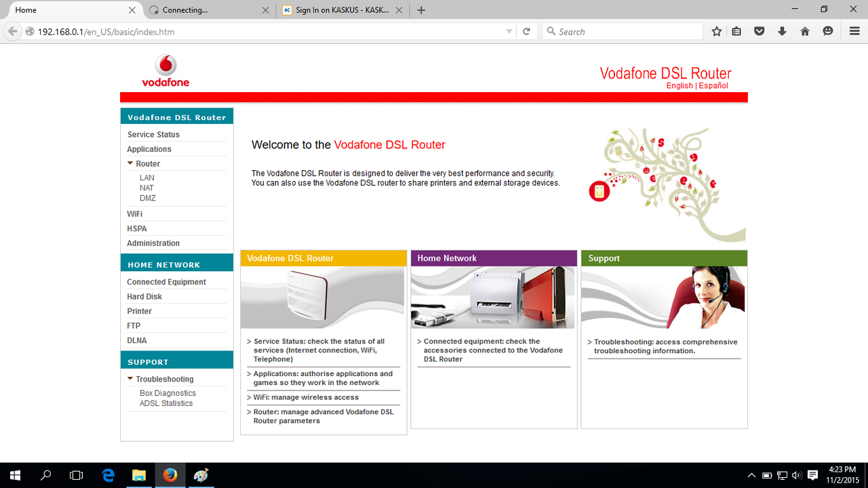The height and width of the screenshot is (488, 868).
Task: Click the battery tray icon
Action: pos(767,476)
